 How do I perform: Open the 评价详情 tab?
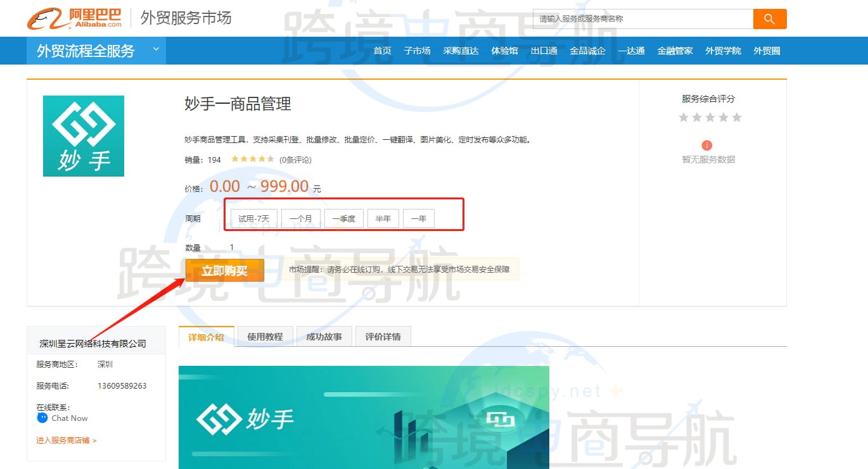[x=383, y=337]
